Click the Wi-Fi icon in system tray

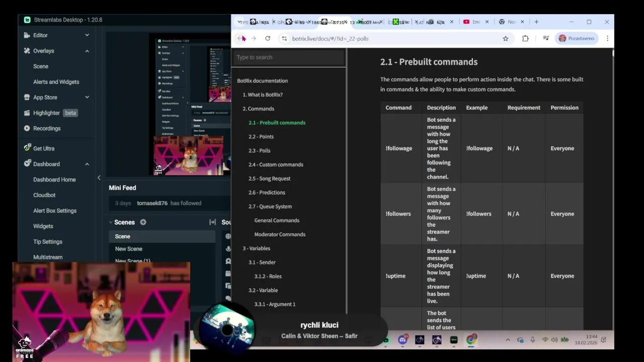click(544, 340)
